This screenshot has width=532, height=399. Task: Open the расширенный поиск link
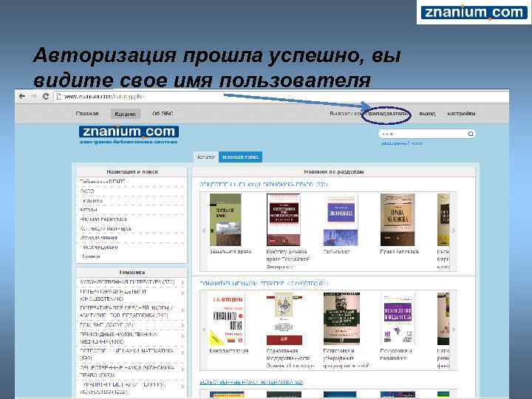(402, 143)
